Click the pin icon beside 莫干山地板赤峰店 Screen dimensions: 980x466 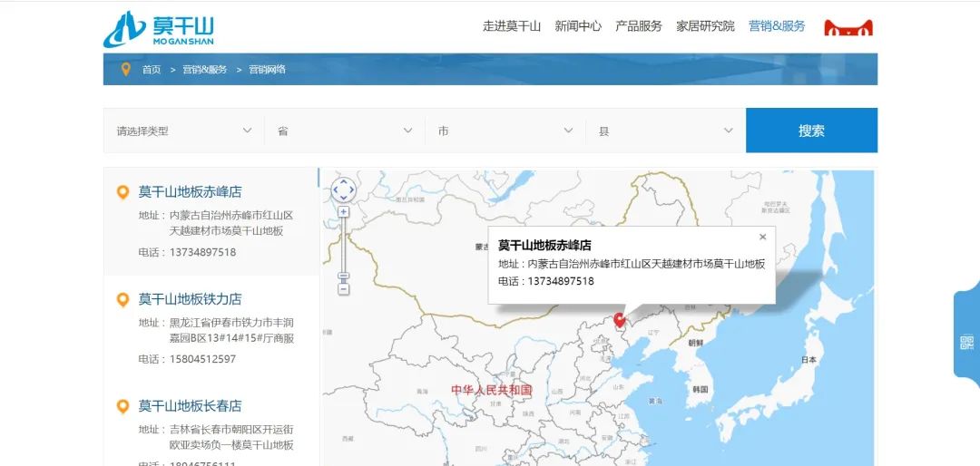tap(123, 192)
